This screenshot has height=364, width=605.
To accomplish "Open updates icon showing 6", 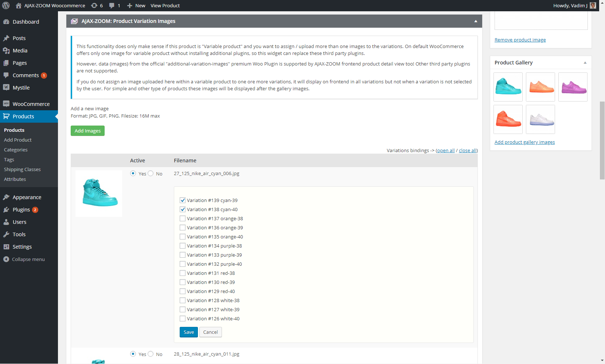I will click(x=94, y=5).
